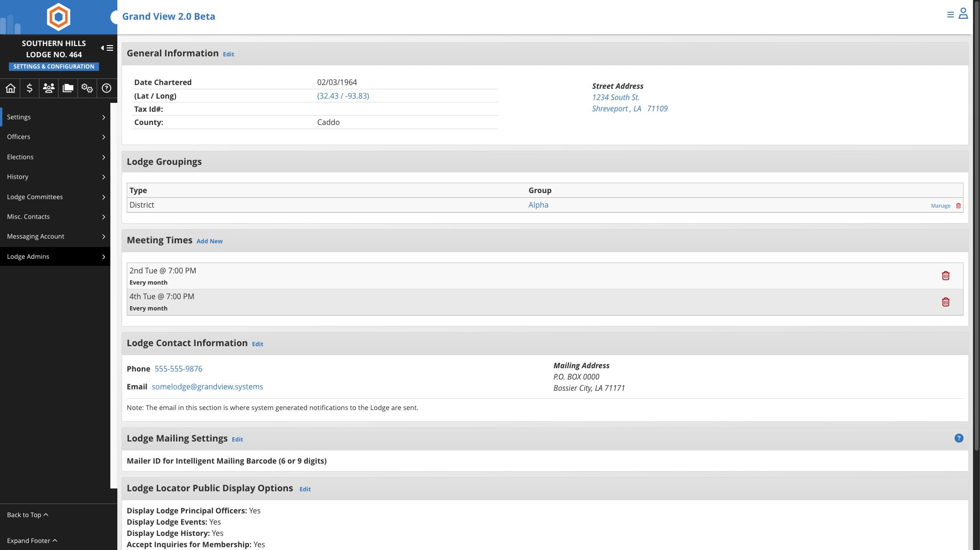980x550 pixels.
Task: Email somelodge@grandview.systems
Action: click(x=207, y=387)
